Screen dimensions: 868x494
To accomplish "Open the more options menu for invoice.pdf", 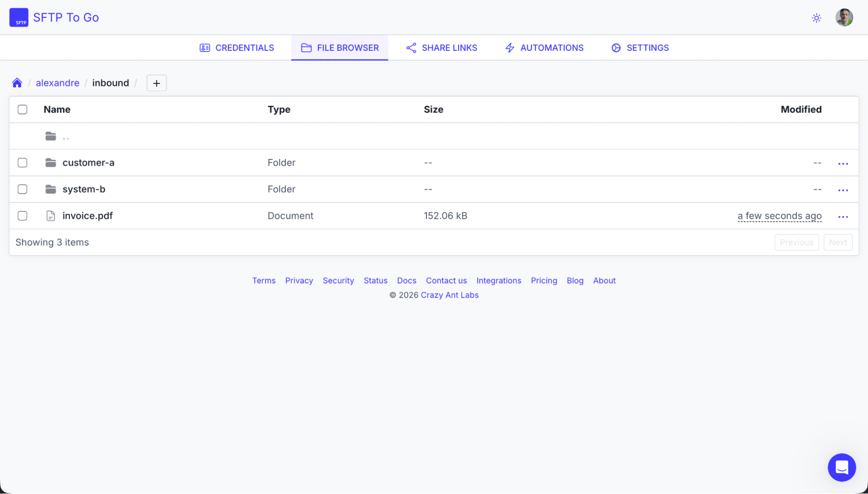I will click(x=843, y=217).
